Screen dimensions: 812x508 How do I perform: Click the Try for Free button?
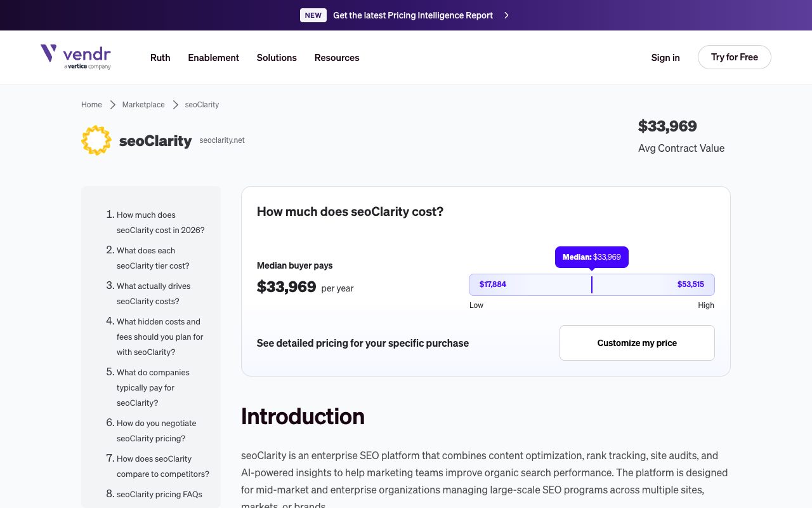coord(735,57)
